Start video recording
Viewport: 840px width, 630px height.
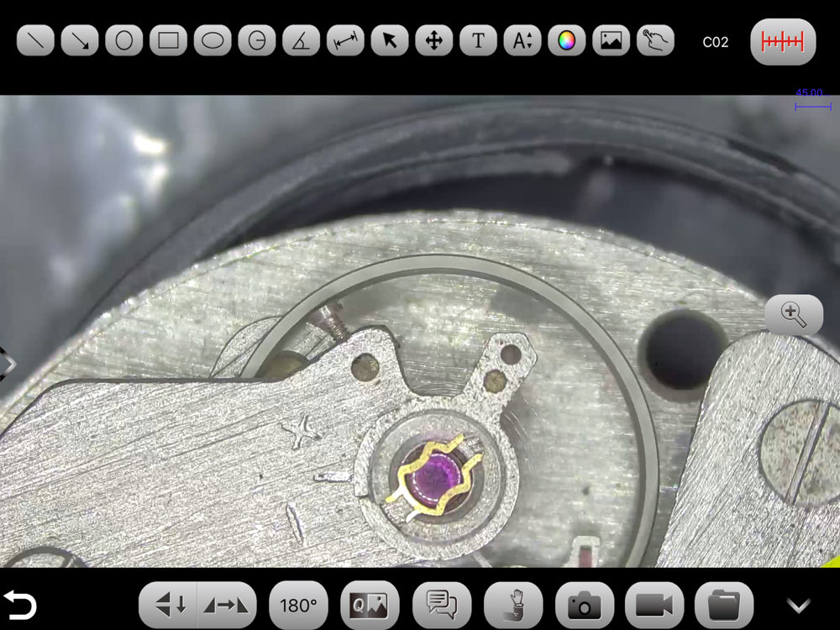654,606
